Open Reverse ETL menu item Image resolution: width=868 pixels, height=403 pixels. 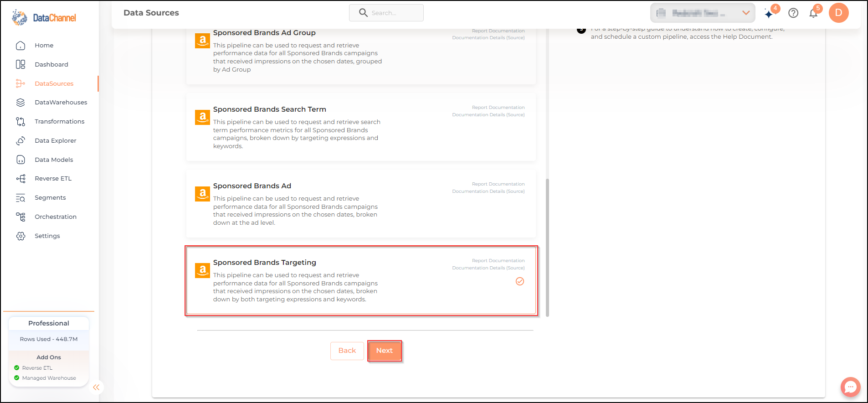pos(53,179)
